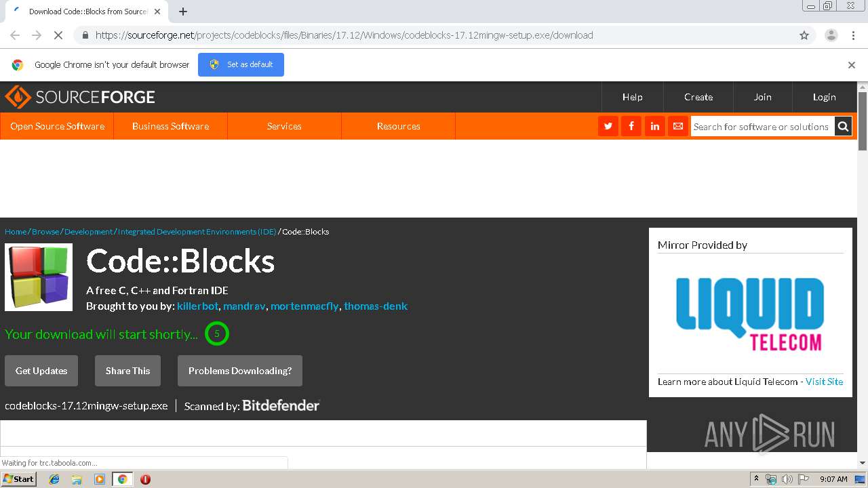Open media player taskbar icon
Image resolution: width=868 pixels, height=488 pixels.
click(100, 479)
